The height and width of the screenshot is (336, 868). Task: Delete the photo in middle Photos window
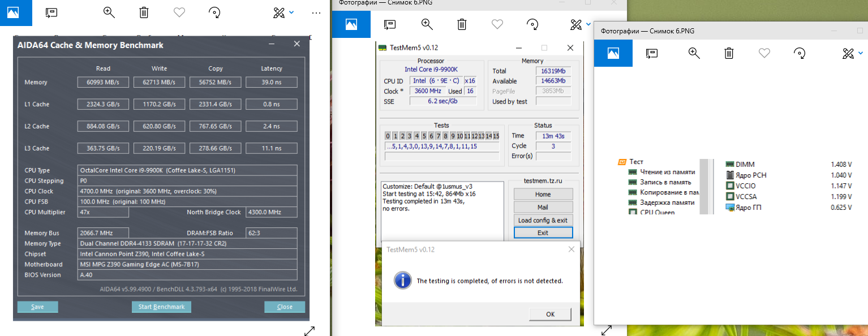pos(462,24)
